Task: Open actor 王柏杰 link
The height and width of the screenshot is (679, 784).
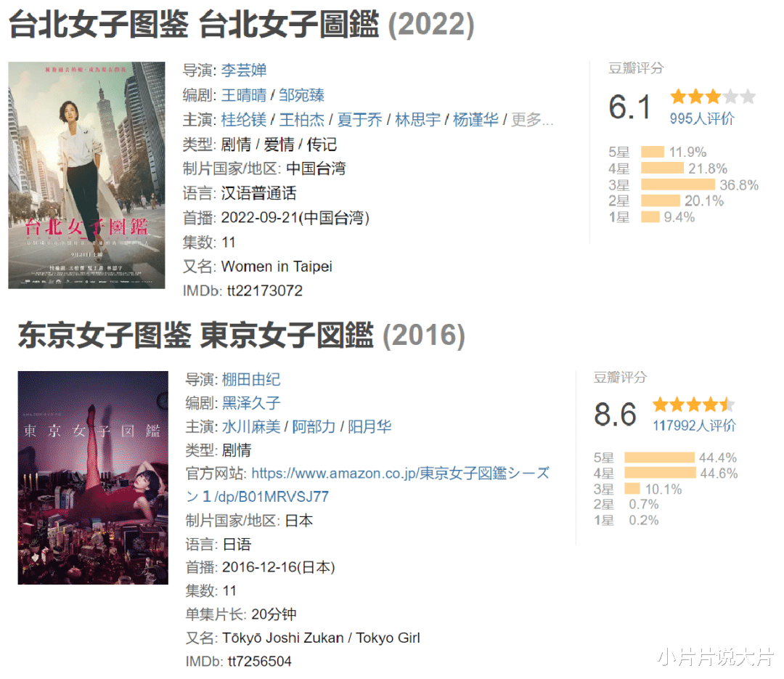Action: (301, 120)
